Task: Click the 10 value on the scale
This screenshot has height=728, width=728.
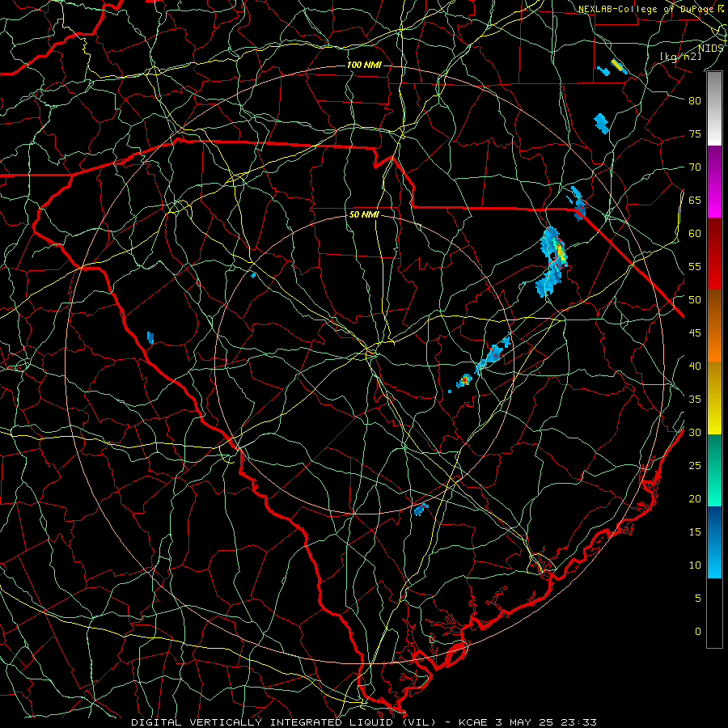Action: pos(695,565)
